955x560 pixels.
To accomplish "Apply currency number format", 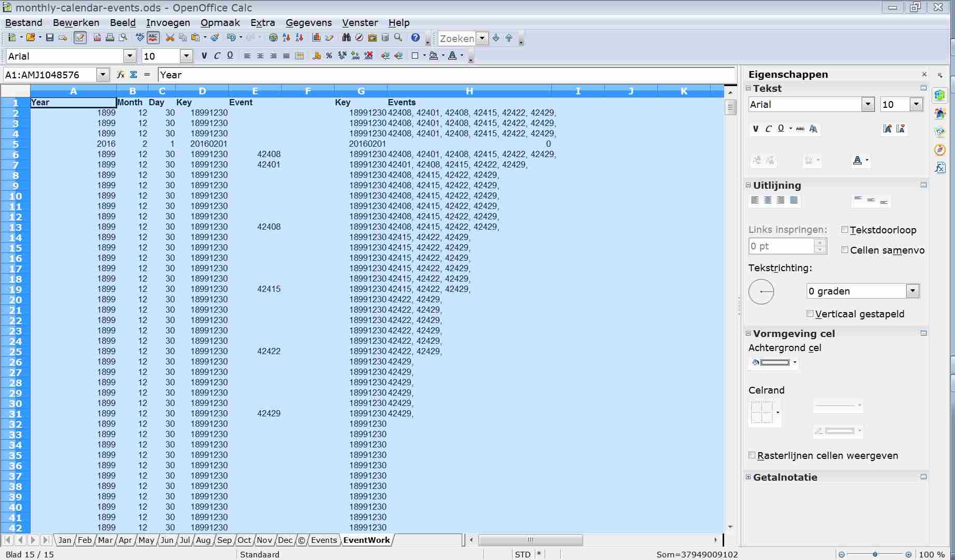I will (x=316, y=56).
